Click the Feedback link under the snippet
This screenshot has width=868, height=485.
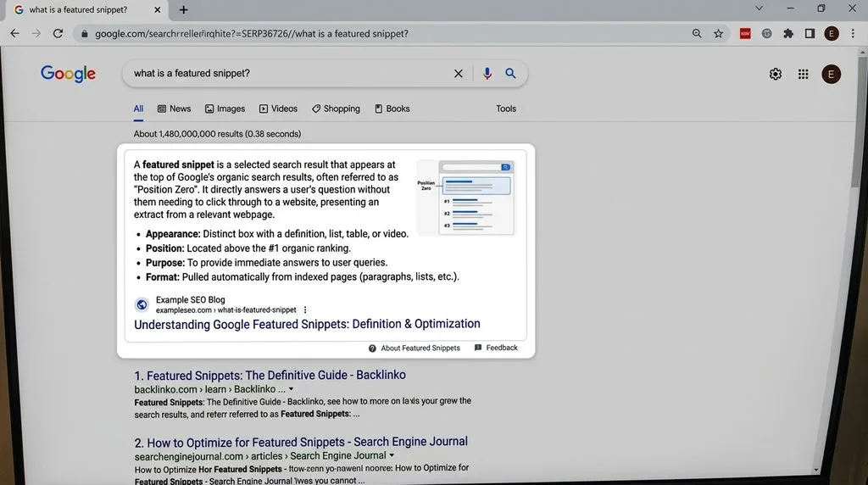(x=496, y=348)
